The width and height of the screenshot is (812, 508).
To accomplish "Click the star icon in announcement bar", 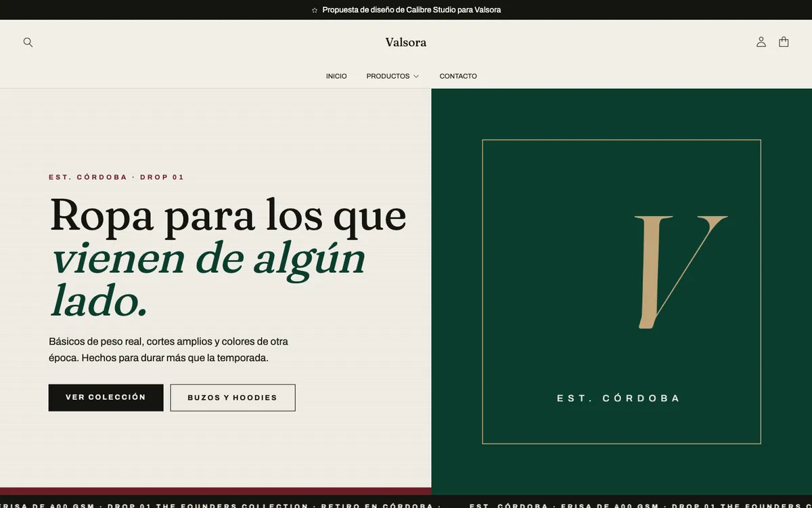I will (x=315, y=10).
